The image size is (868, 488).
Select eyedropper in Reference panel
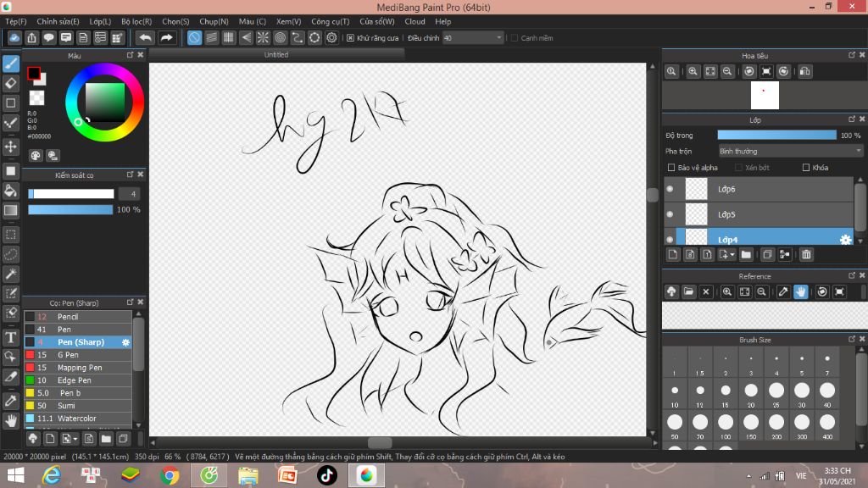pyautogui.click(x=783, y=291)
